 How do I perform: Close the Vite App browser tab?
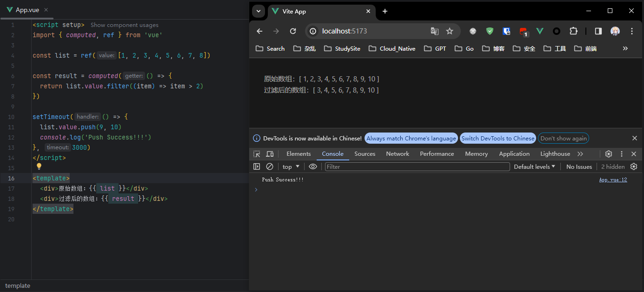pos(368,11)
